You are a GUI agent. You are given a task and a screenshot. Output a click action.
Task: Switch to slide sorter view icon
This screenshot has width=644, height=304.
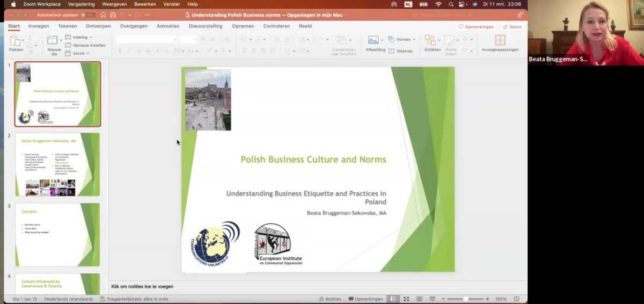[406, 299]
